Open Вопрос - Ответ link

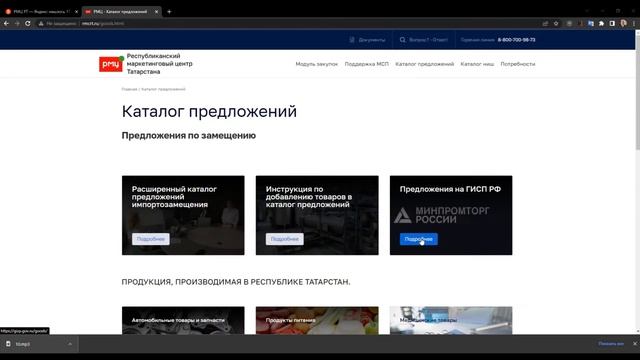point(428,40)
